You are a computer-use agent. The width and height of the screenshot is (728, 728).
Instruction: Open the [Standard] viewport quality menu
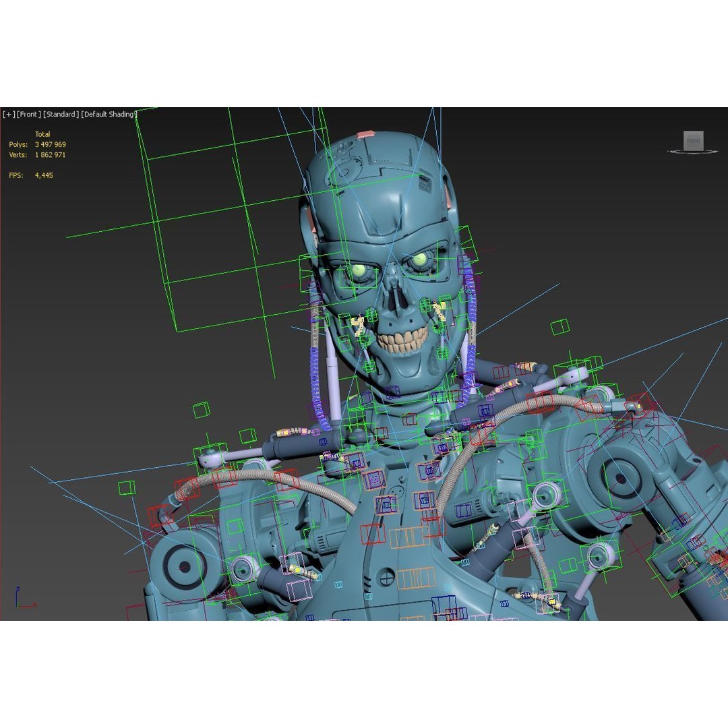coord(61,114)
